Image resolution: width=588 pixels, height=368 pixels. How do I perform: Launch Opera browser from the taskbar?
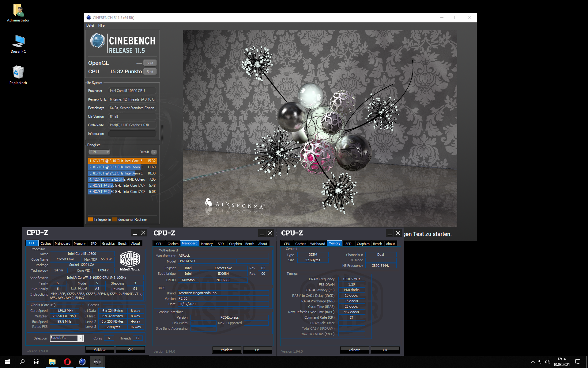67,362
